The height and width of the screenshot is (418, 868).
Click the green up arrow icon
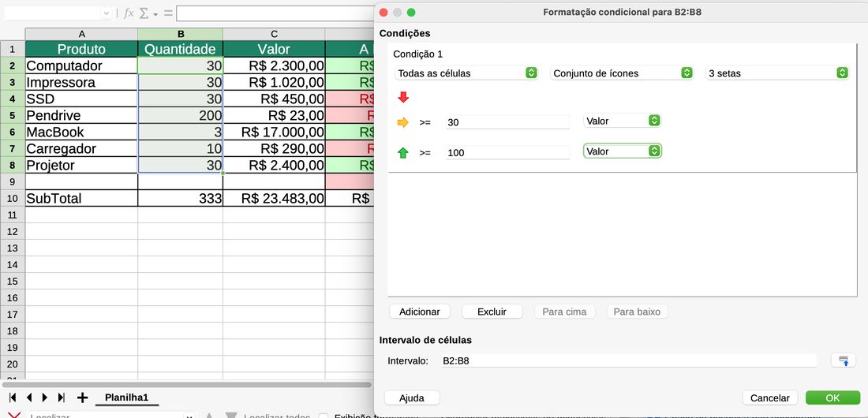[403, 153]
